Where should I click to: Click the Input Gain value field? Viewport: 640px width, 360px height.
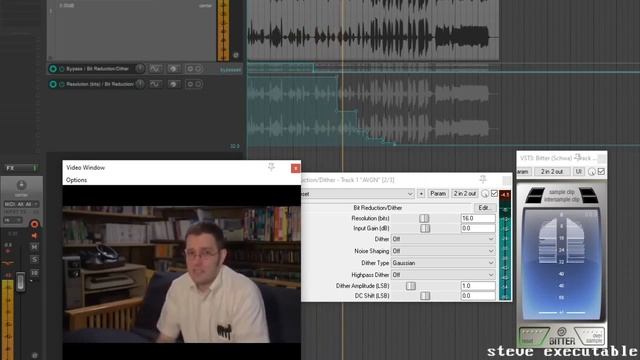[x=478, y=228]
